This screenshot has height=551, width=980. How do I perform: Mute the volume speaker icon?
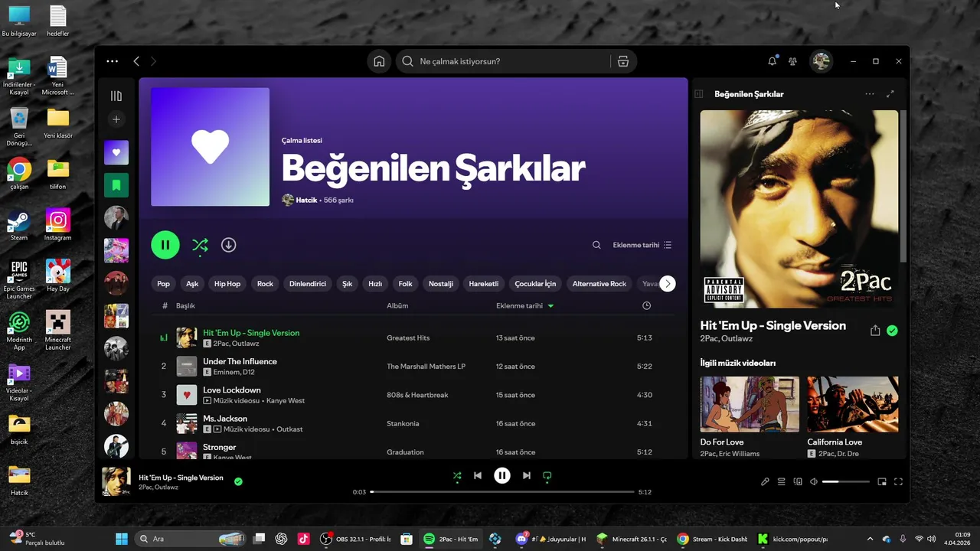tap(814, 481)
